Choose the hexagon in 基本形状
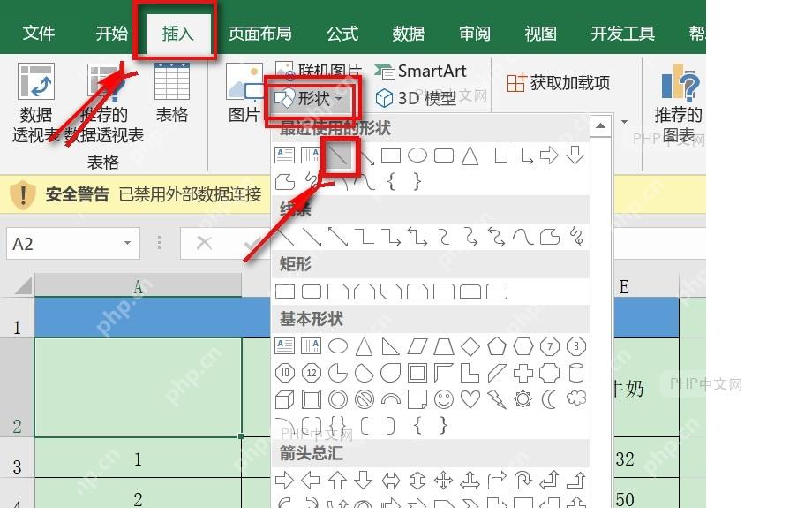The height and width of the screenshot is (508, 812). 523,345
